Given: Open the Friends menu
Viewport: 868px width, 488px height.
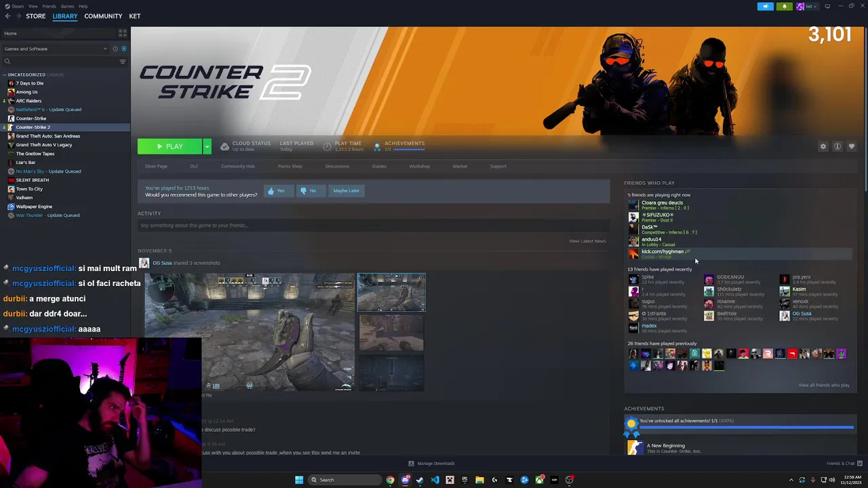Looking at the screenshot, I should 50,6.
